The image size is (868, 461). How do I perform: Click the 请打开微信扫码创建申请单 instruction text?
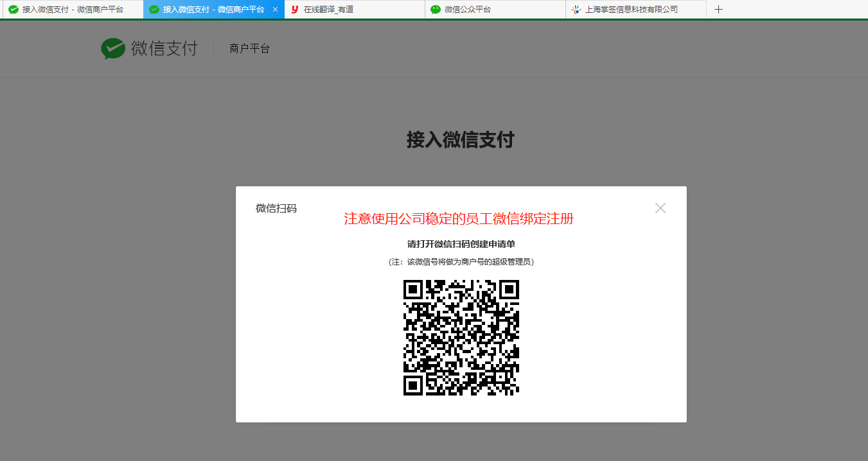pyautogui.click(x=461, y=244)
